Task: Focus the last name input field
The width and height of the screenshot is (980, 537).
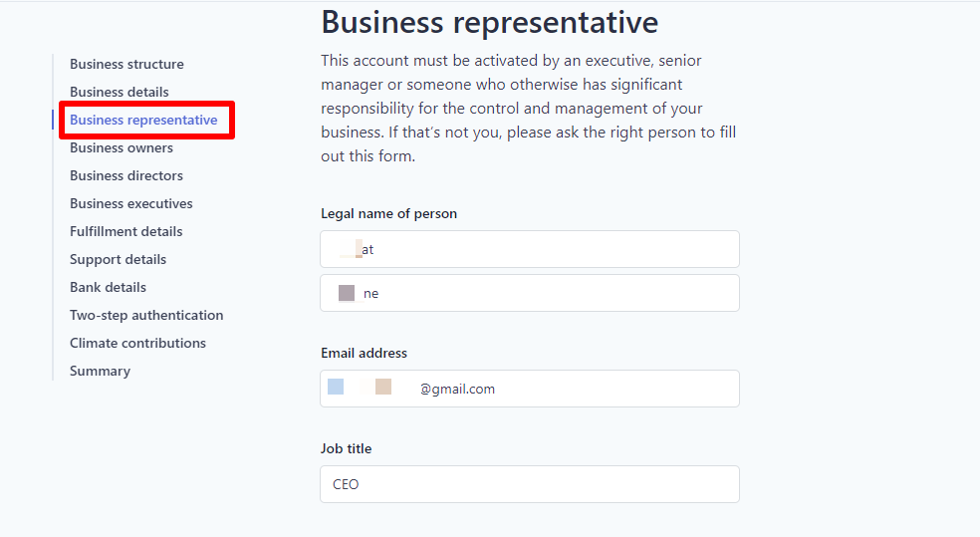Action: tap(529, 293)
